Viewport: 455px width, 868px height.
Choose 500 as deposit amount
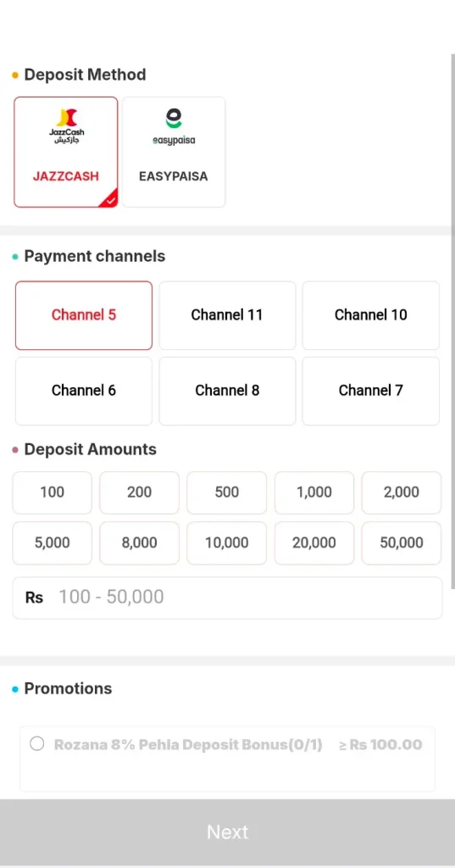pyautogui.click(x=227, y=492)
